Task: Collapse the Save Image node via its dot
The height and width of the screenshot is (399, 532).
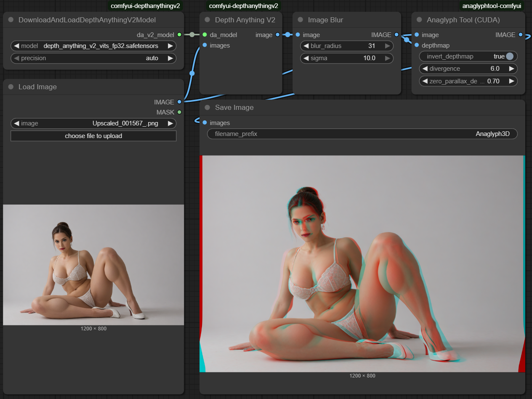Action: [x=207, y=107]
